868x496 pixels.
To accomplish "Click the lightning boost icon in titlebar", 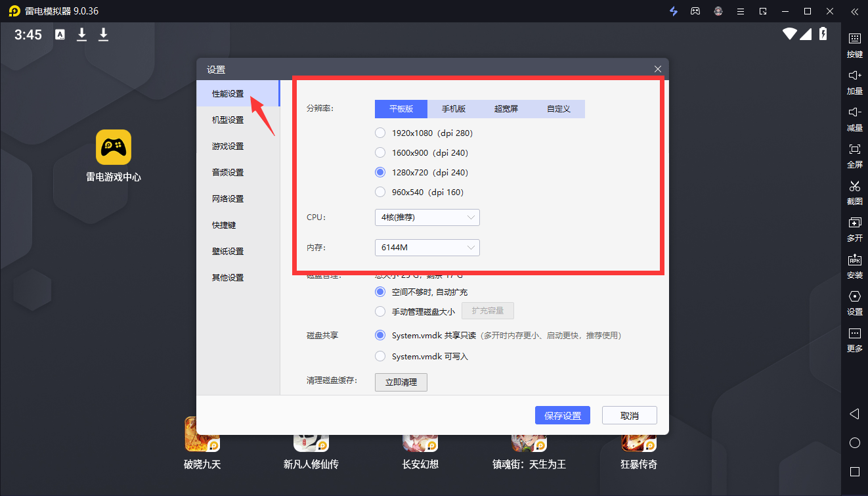I will tap(674, 11).
